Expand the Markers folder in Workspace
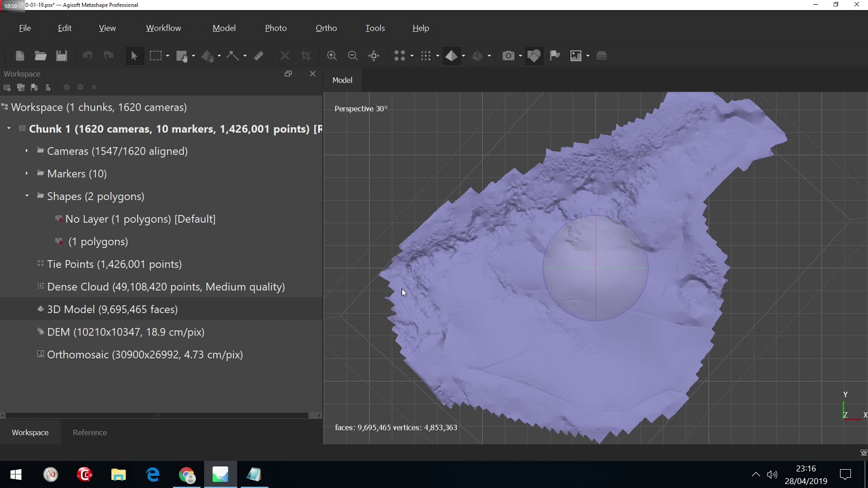 click(x=26, y=174)
